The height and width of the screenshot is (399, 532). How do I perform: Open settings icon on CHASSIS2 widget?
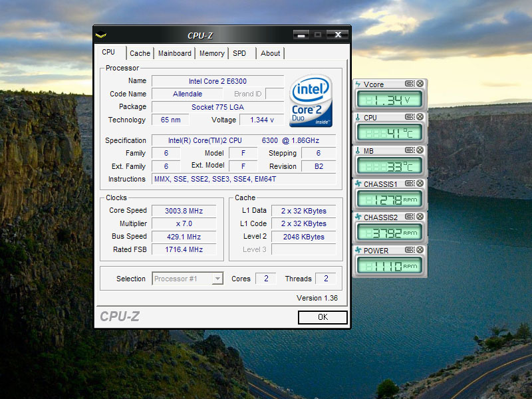pos(410,217)
